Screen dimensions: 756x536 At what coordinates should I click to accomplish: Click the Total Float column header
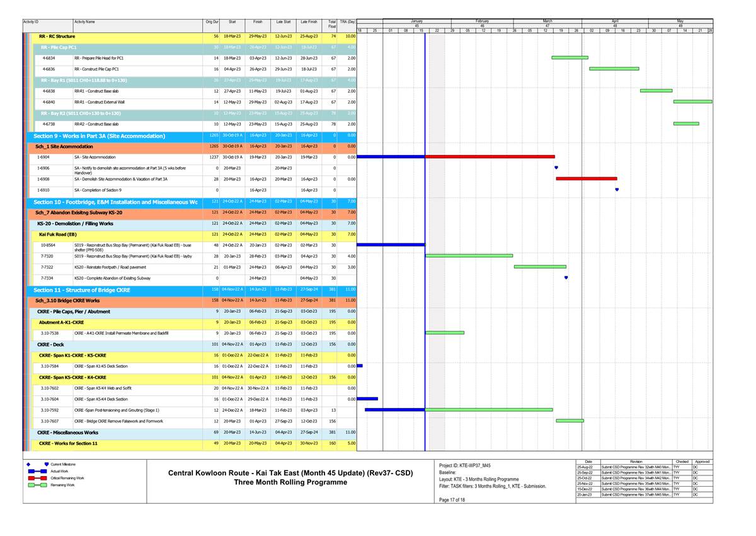click(331, 24)
